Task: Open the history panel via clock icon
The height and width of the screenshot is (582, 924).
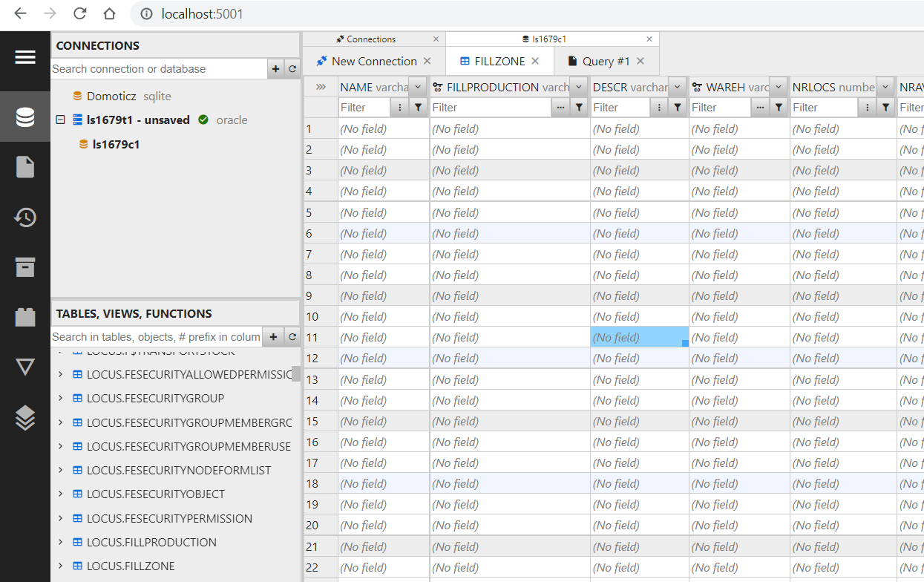Action: [25, 217]
